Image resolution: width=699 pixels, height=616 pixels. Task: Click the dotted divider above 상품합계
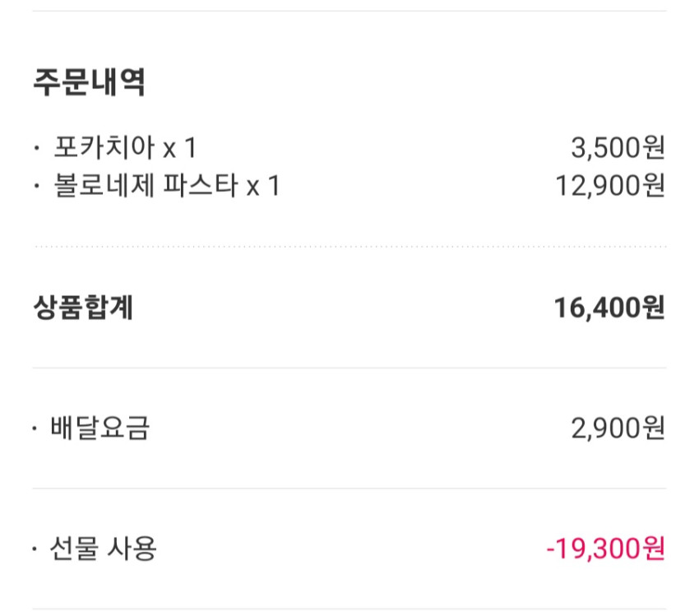pos(350,246)
